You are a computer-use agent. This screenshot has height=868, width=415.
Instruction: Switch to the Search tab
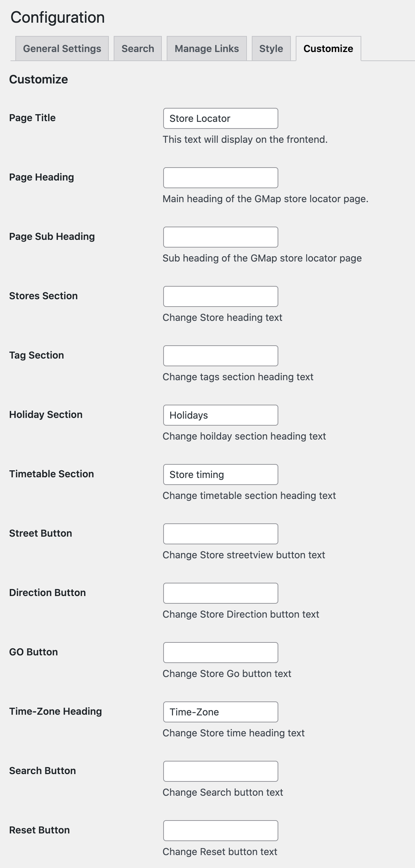pos(138,49)
